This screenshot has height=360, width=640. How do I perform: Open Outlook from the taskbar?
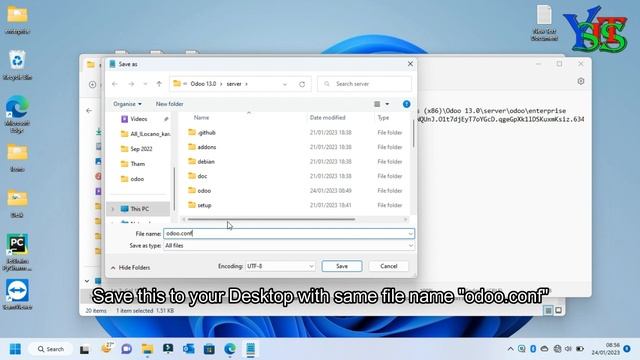189,349
